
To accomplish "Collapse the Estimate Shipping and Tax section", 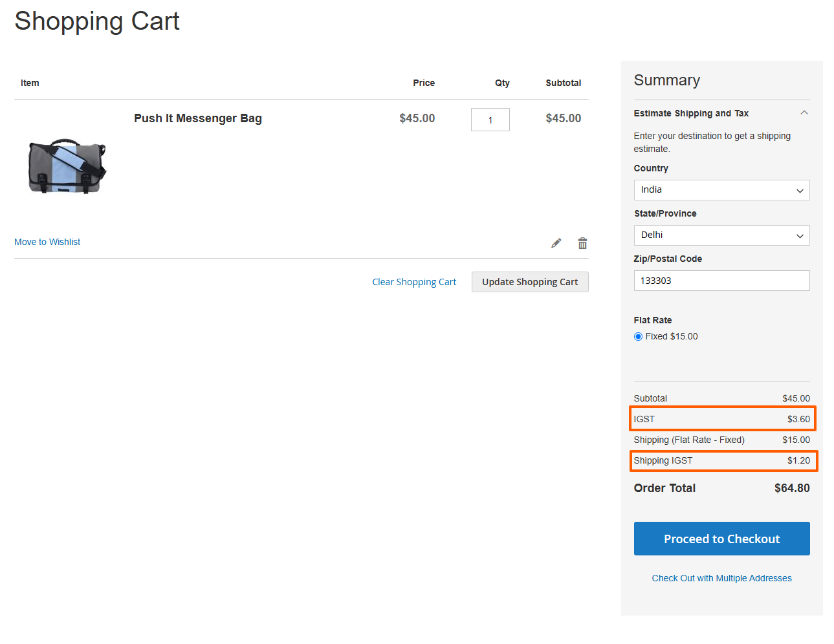I will click(x=804, y=113).
